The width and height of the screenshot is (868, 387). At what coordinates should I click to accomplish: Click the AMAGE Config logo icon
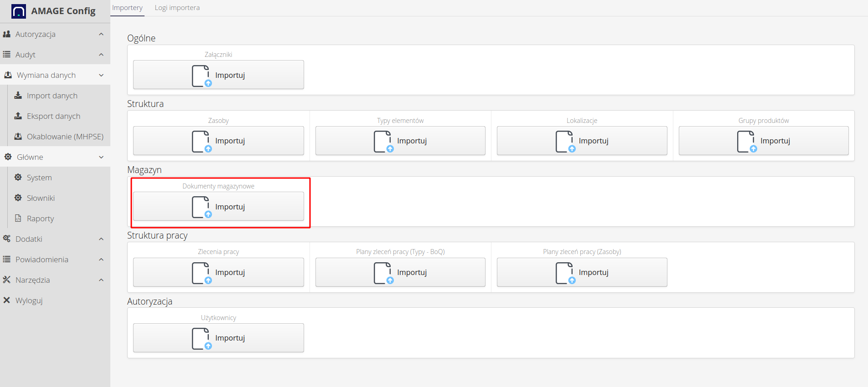pyautogui.click(x=19, y=11)
